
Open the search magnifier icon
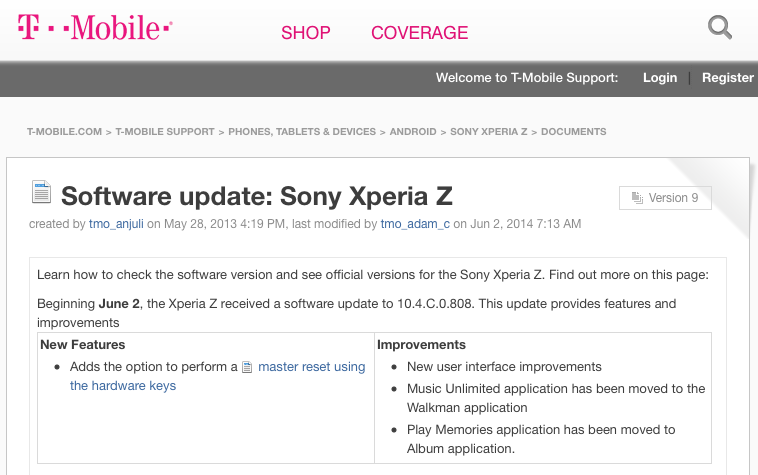pyautogui.click(x=720, y=27)
